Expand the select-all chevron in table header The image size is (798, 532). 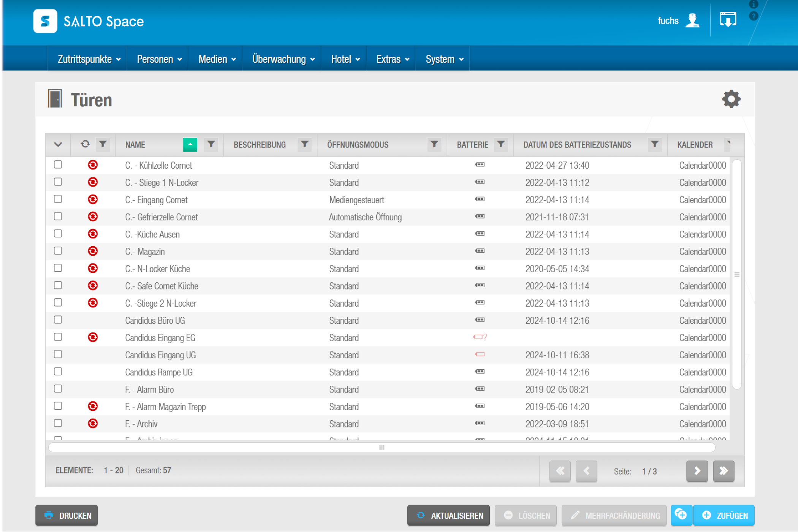pyautogui.click(x=58, y=144)
